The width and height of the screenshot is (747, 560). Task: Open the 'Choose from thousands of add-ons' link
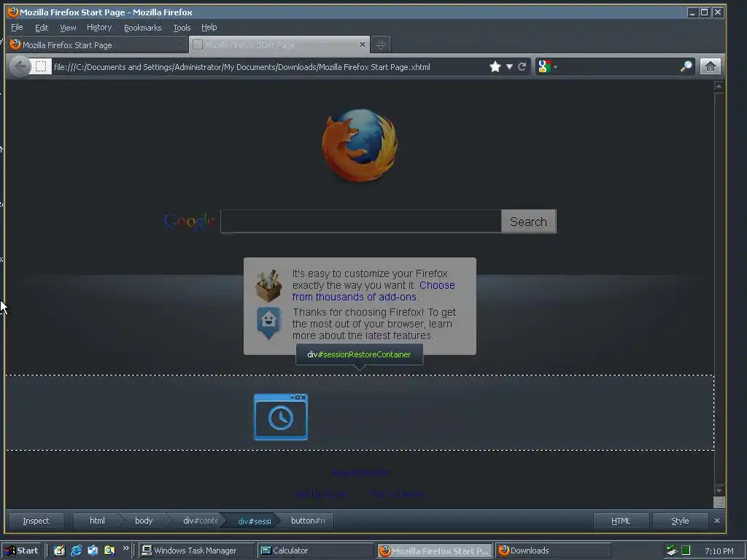pos(373,291)
